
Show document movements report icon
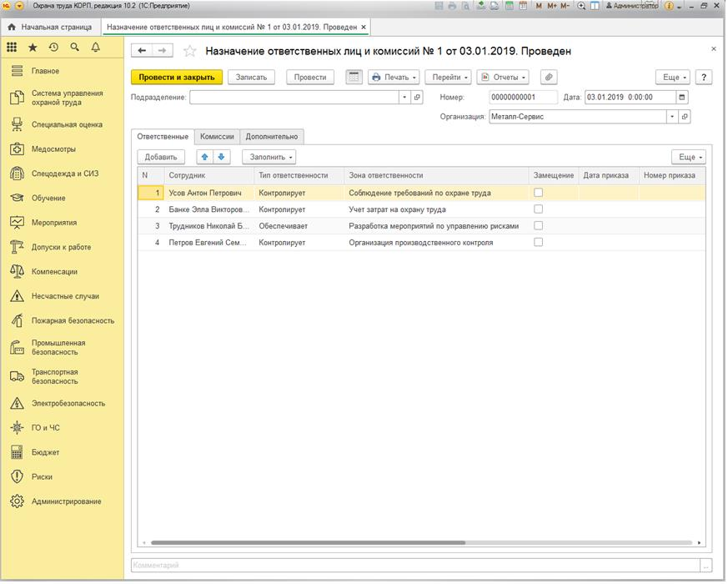click(354, 77)
